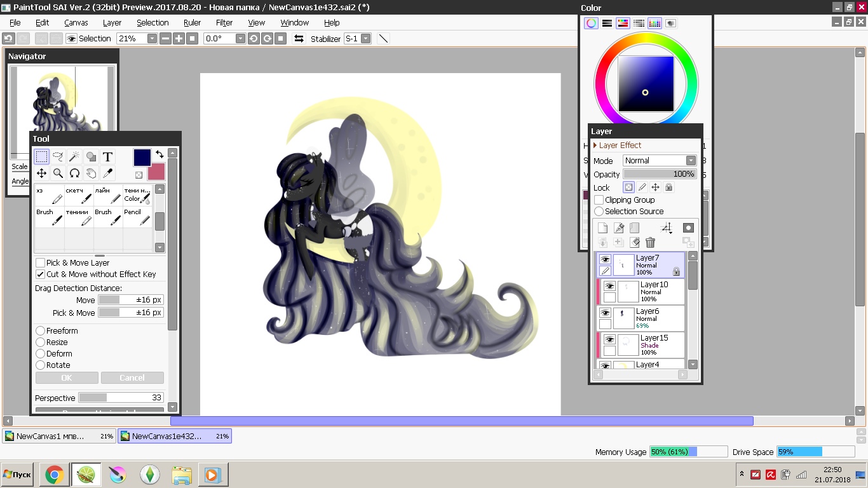
Task: Hide Layer6 using its eye icon
Action: pyautogui.click(x=605, y=313)
